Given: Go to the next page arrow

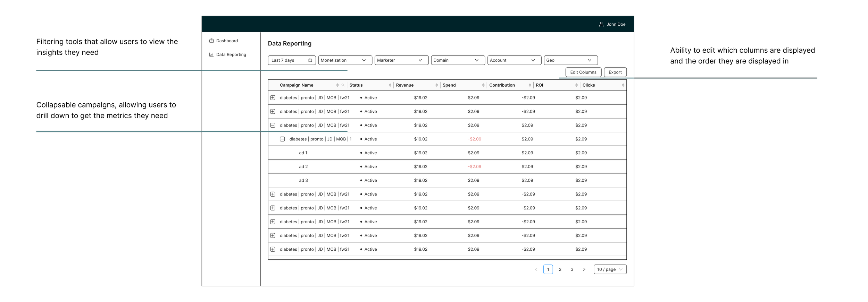Looking at the screenshot, I should (x=584, y=269).
